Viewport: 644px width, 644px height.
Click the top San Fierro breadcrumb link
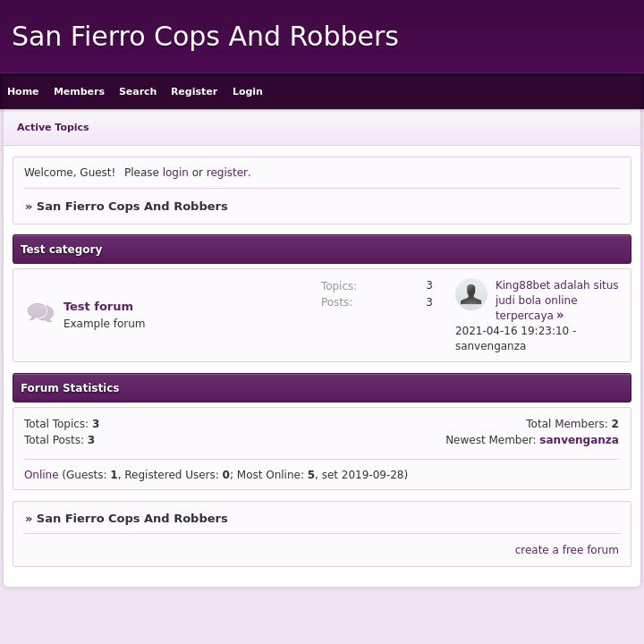pyautogui.click(x=131, y=206)
